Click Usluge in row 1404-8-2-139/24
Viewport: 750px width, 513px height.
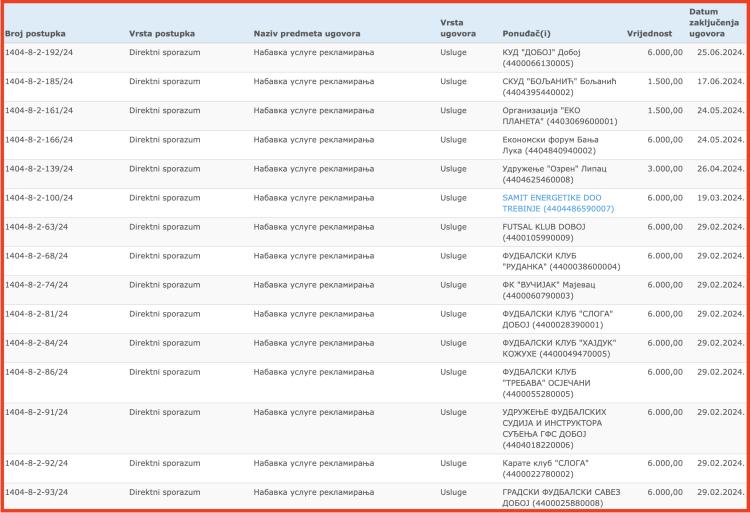tap(453, 169)
